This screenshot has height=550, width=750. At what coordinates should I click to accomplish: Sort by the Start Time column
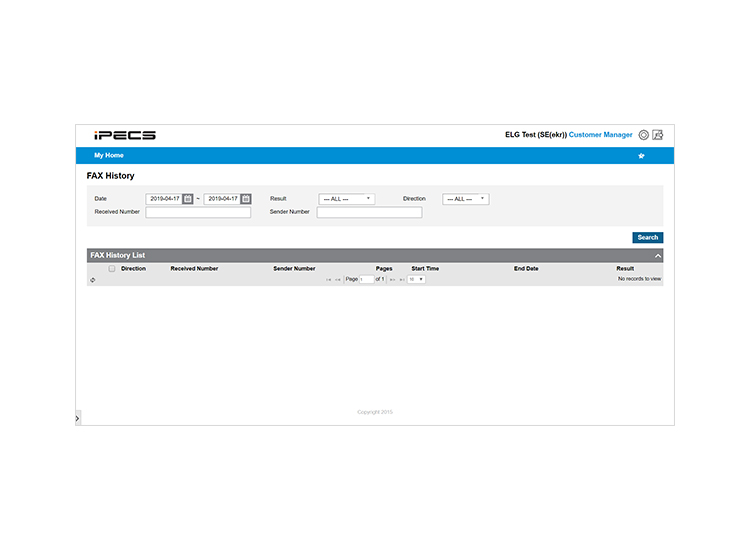[425, 269]
